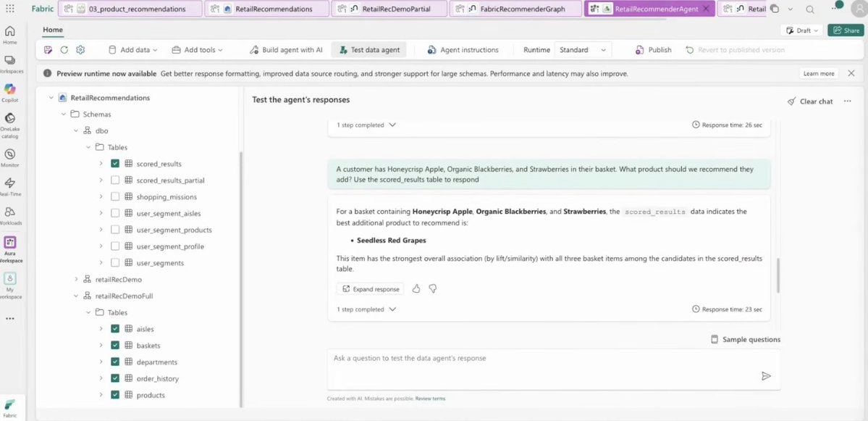
Task: Uncheck the aisles table
Action: [x=115, y=328]
